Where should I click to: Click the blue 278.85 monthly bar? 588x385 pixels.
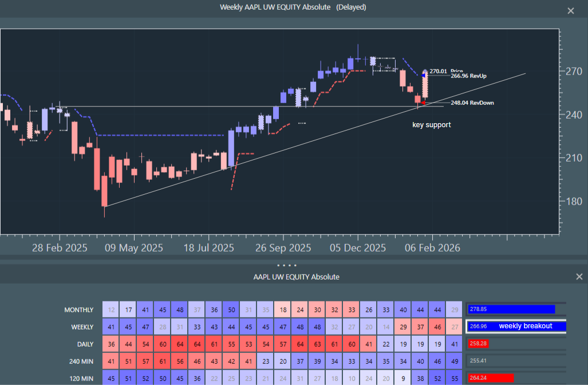511,309
